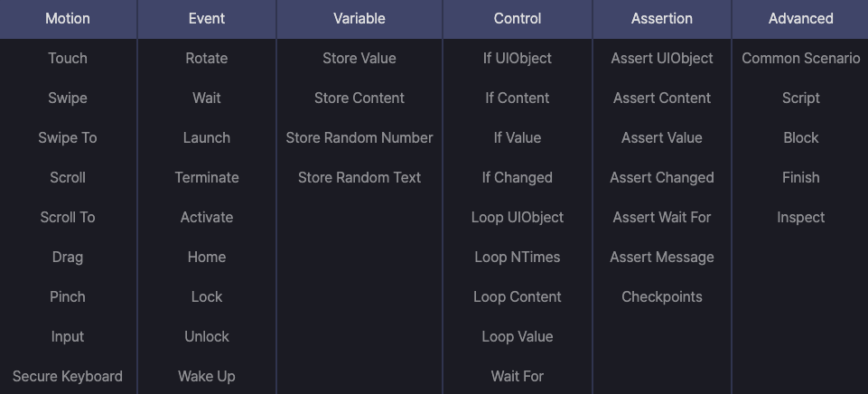Screen dimensions: 868x394
Task: Select the If UIObject control
Action: [x=518, y=58]
